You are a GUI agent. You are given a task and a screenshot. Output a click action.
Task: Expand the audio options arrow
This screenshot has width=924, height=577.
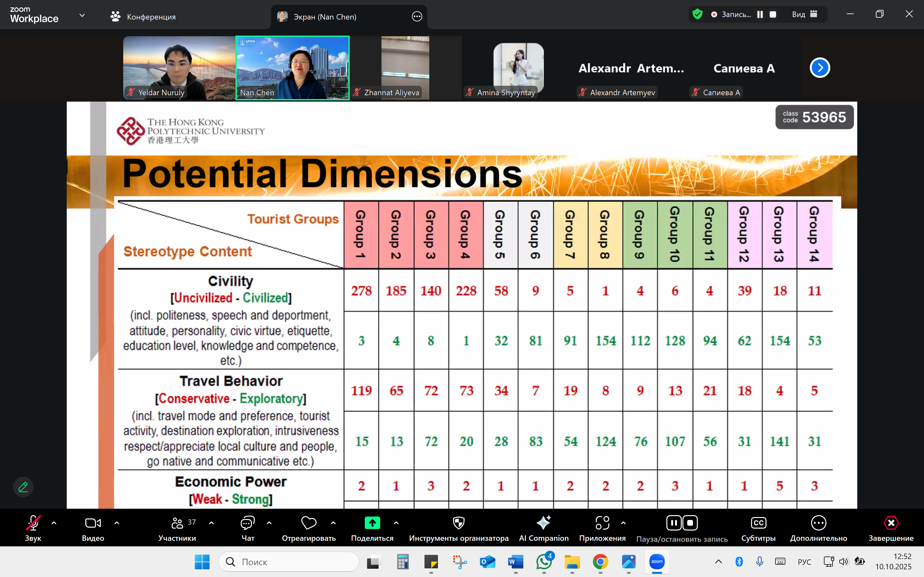coord(54,523)
